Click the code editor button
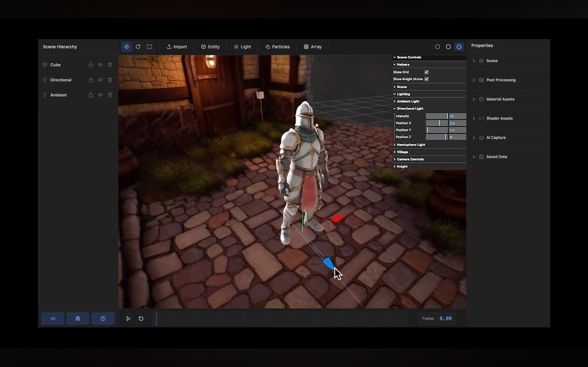The image size is (588, 367). click(53, 318)
